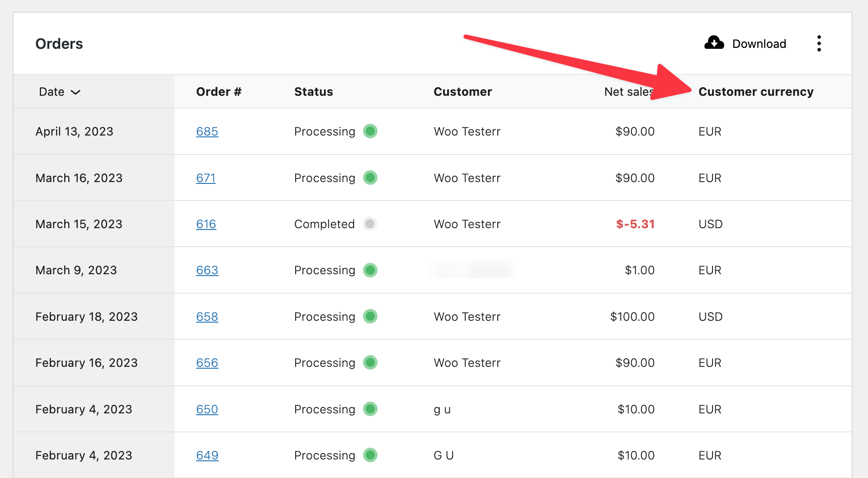Open order 685

point(207,131)
